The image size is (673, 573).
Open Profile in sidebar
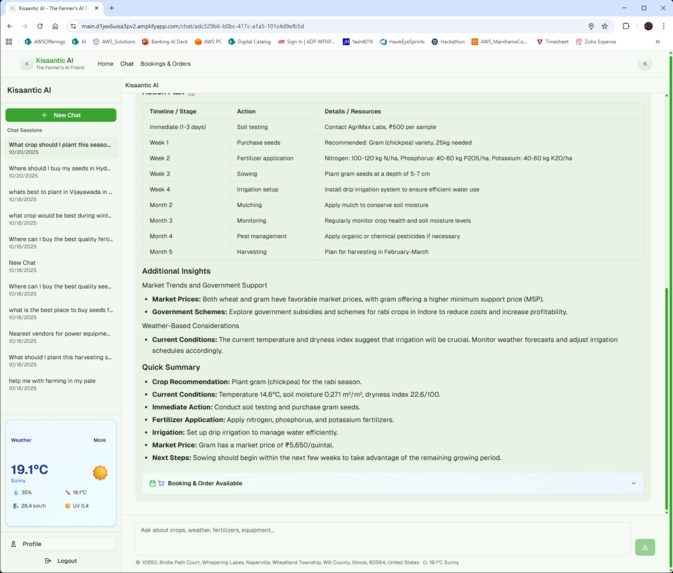[61, 544]
